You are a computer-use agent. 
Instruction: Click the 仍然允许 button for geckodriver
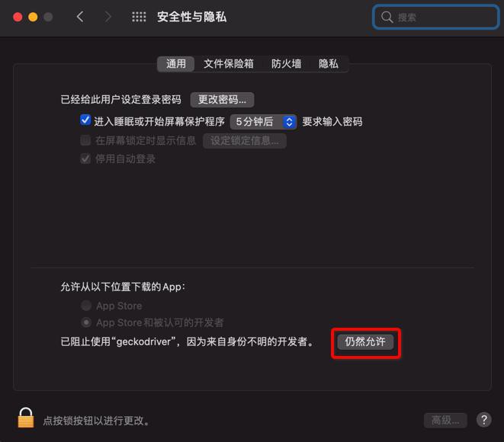[x=365, y=341]
